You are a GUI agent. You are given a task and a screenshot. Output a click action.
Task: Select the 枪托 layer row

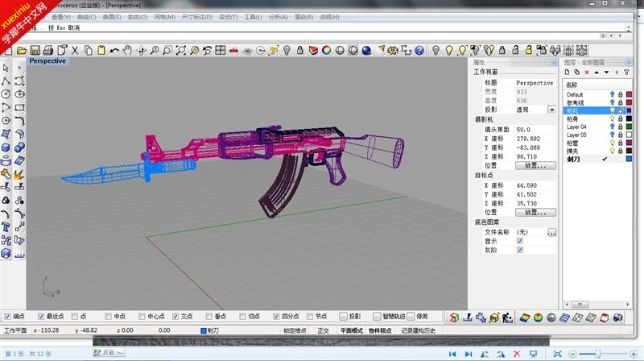(x=597, y=110)
